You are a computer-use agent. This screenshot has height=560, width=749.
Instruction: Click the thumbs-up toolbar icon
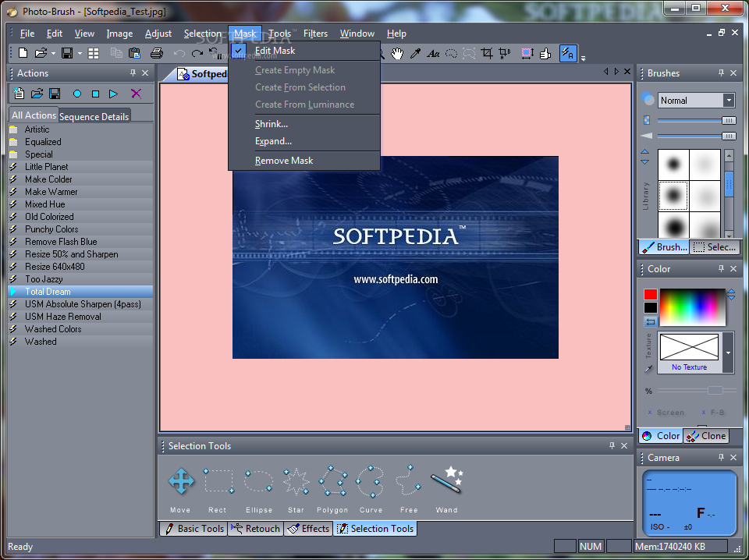(x=545, y=53)
